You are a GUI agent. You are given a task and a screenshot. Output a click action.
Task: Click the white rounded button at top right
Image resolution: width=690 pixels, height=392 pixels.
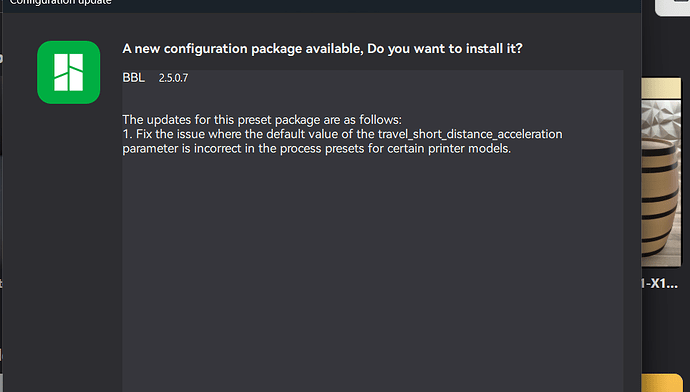pos(673,7)
